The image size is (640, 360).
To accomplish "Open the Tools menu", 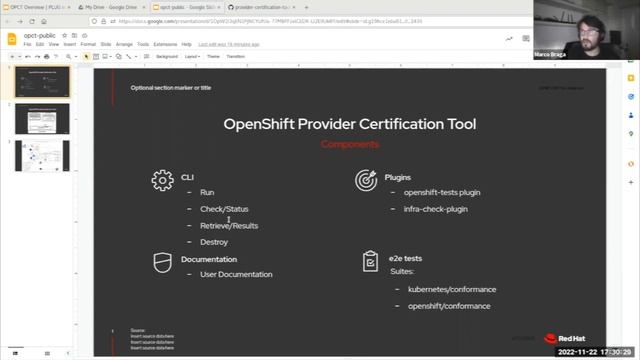I will 143,44.
